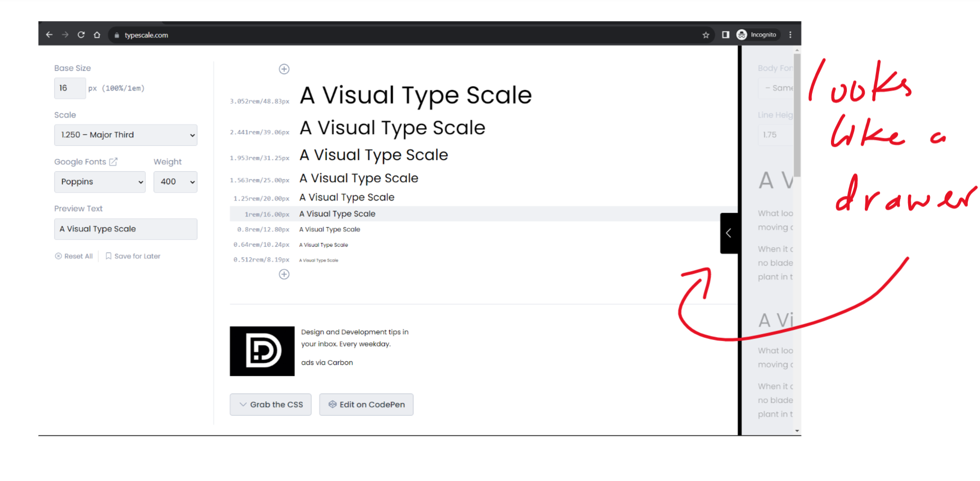Viewport: 980px width, 481px height.
Task: Click the Incognito profile indicator
Action: (x=757, y=35)
